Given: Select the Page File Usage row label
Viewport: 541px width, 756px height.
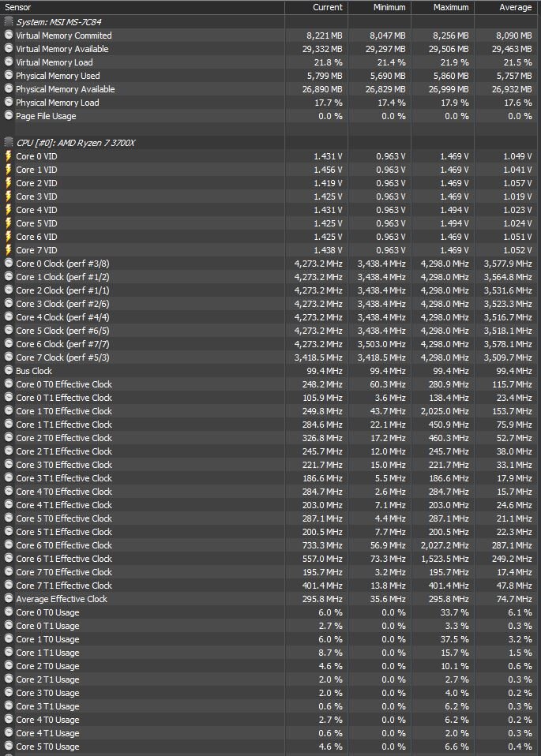Looking at the screenshot, I should [x=46, y=116].
